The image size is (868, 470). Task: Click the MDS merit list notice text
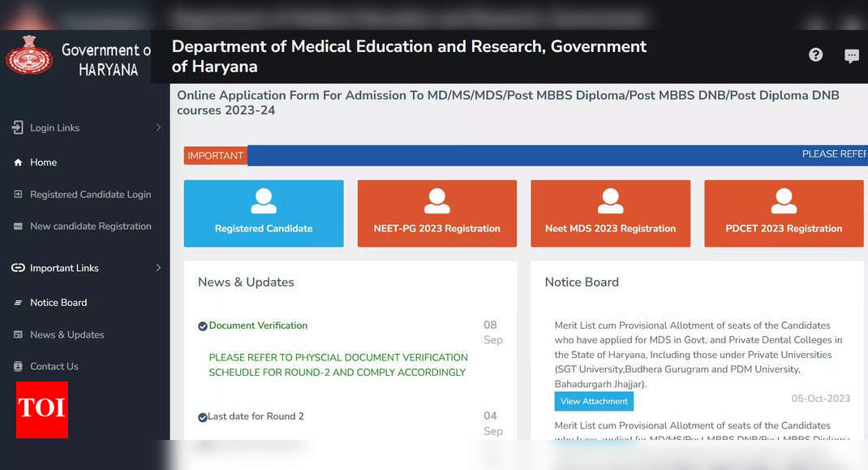(x=698, y=355)
